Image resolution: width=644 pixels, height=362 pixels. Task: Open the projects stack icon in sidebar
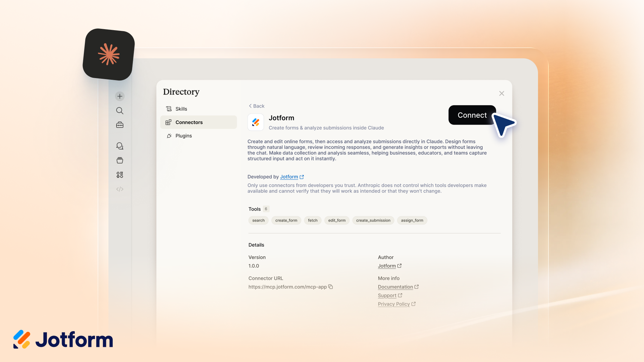(x=120, y=160)
